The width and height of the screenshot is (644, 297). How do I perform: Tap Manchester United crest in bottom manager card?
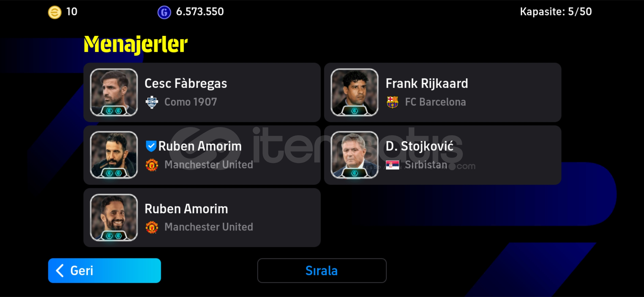point(152,227)
